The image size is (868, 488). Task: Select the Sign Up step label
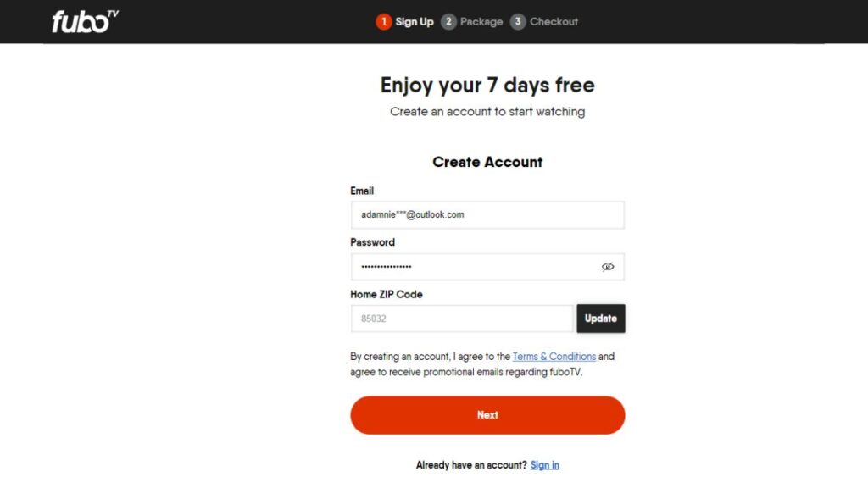[x=415, y=22]
